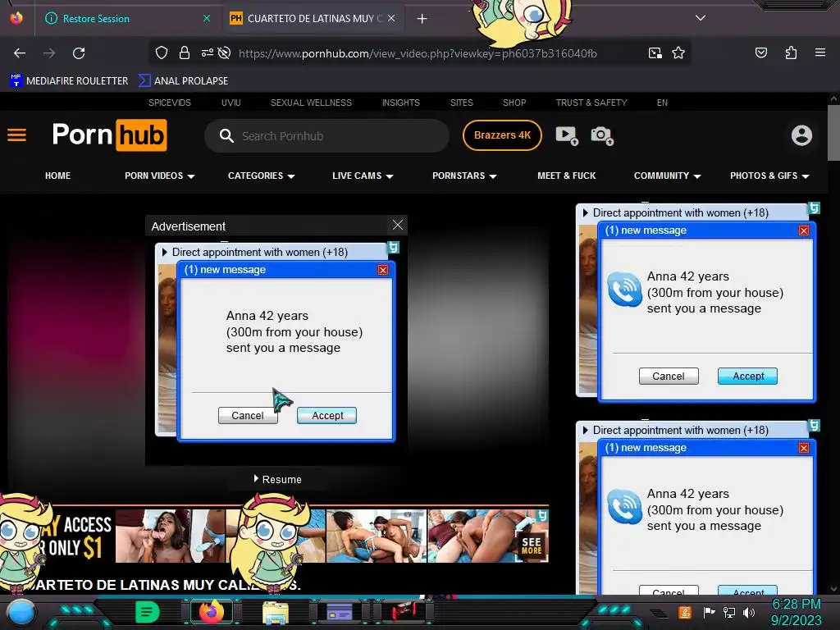
Task: Click the magnifier search icon
Action: [226, 135]
